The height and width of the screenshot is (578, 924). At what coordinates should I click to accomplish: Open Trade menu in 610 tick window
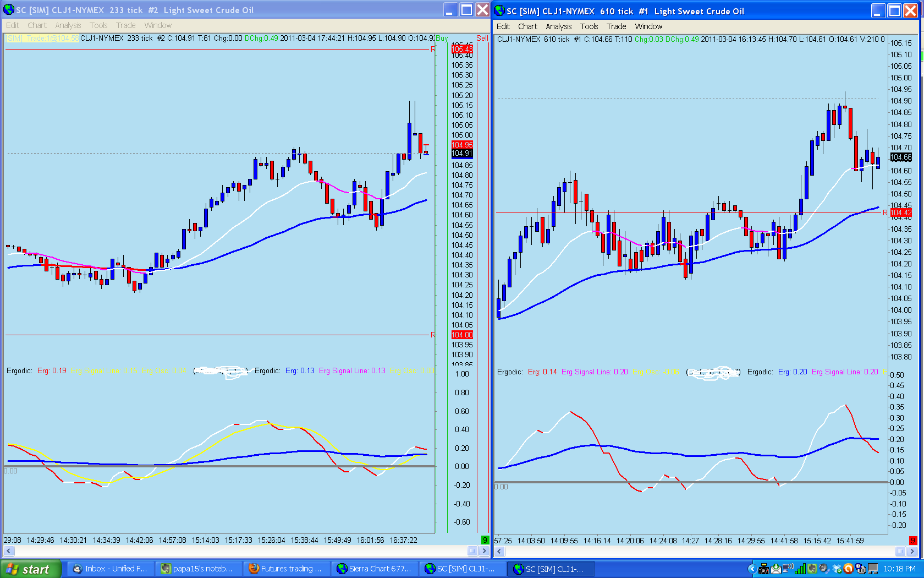(616, 26)
